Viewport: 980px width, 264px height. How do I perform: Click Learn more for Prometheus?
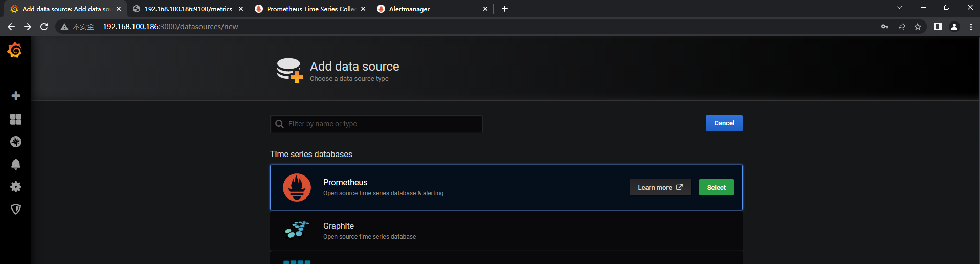point(660,187)
